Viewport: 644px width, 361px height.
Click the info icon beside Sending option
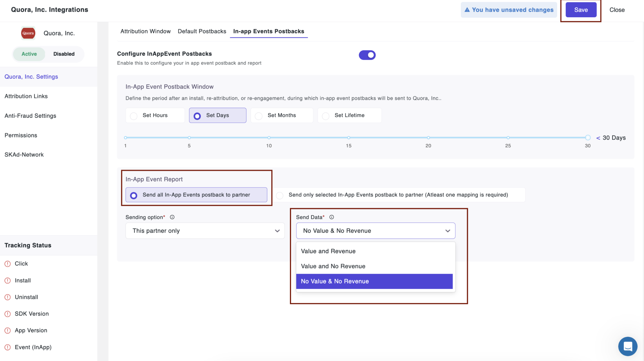tap(172, 217)
